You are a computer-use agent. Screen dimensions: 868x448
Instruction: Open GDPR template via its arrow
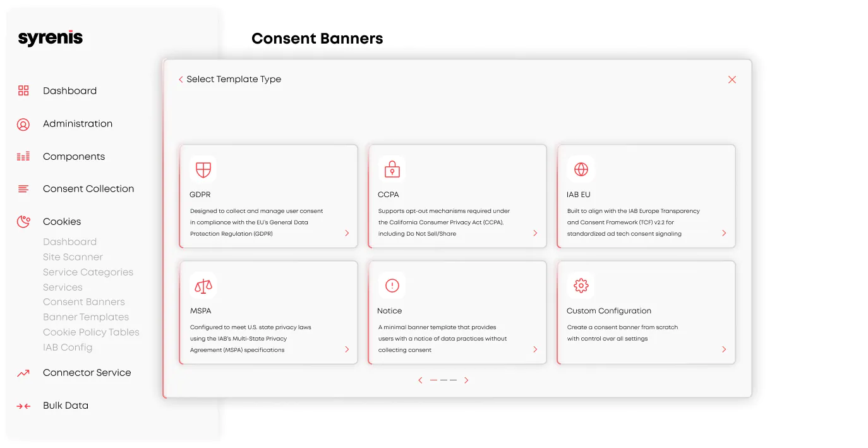pos(347,233)
